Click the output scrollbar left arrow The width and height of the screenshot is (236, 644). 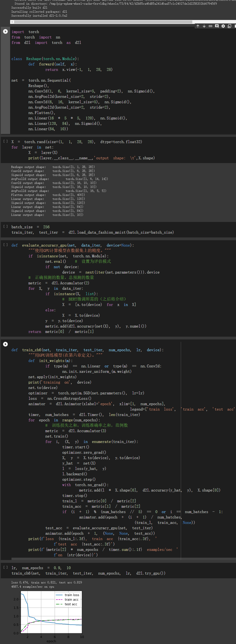coord(12,22)
